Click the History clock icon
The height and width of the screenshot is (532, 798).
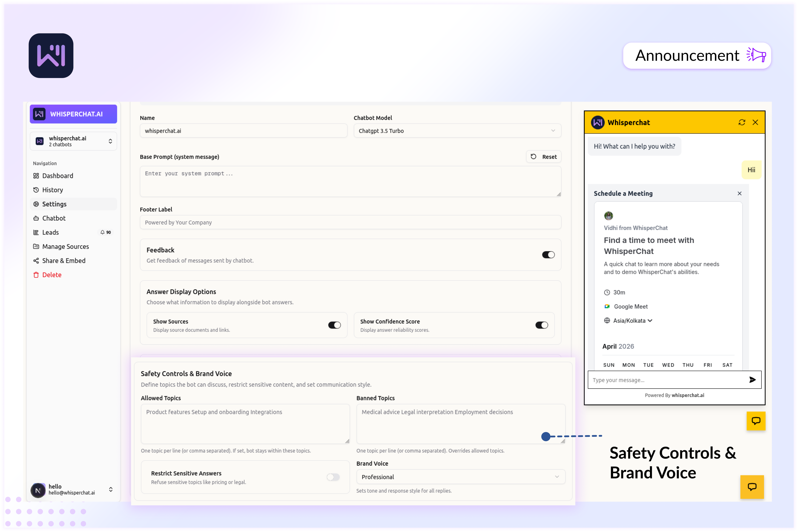(x=36, y=190)
